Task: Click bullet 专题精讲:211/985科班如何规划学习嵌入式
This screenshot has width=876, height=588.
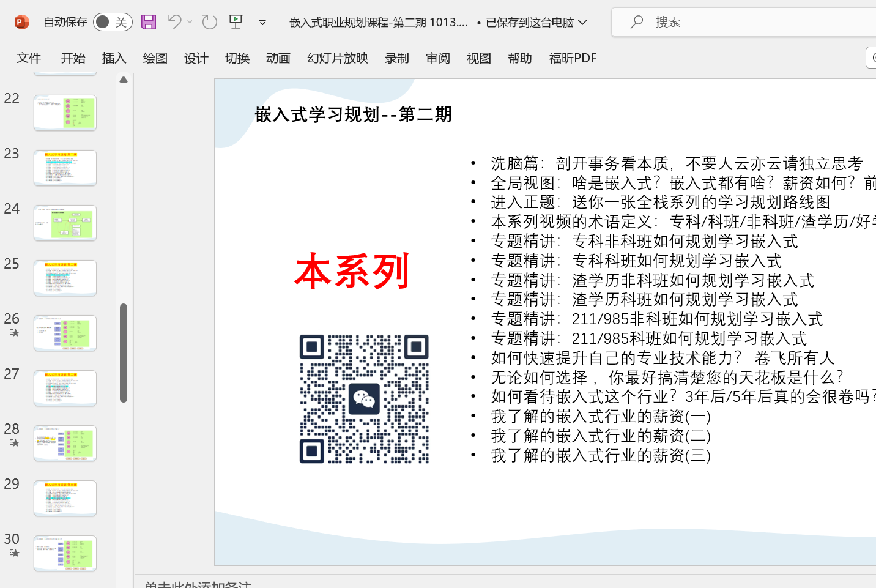Action: coord(648,338)
